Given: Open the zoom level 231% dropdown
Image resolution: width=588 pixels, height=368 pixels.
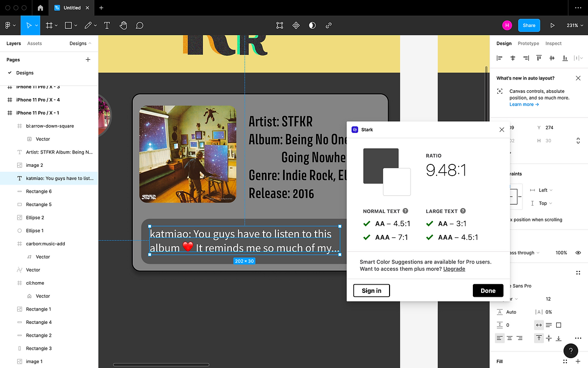Looking at the screenshot, I should 574,26.
